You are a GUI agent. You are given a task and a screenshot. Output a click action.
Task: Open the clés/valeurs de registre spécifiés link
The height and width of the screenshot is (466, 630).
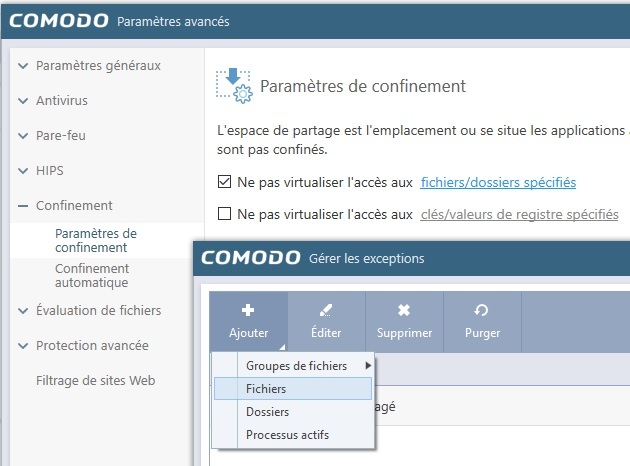[519, 214]
